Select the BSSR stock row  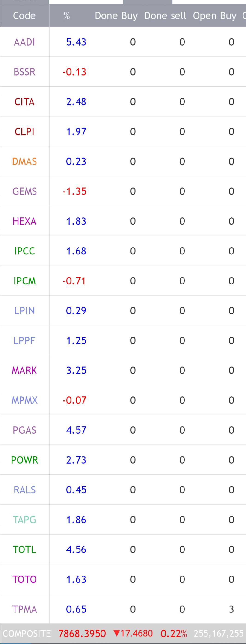tap(24, 72)
